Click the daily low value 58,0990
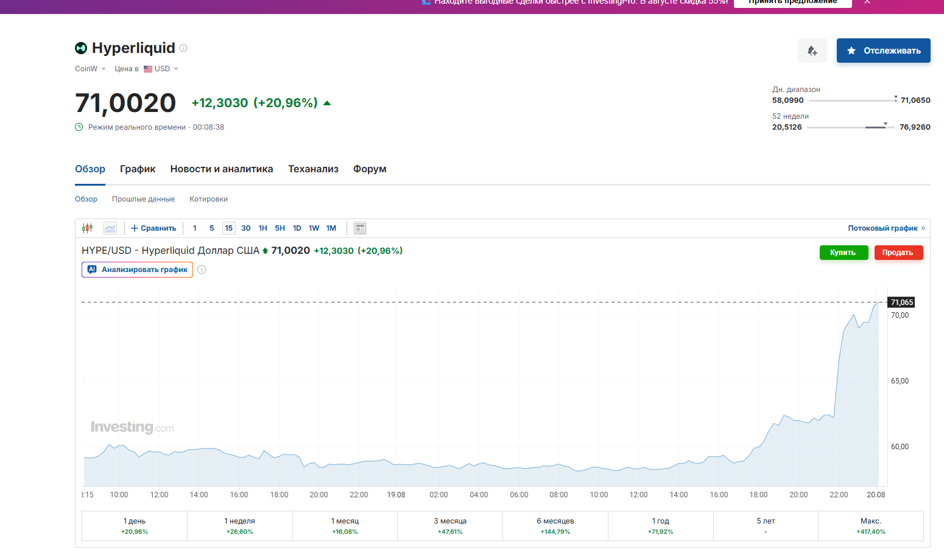 788,100
